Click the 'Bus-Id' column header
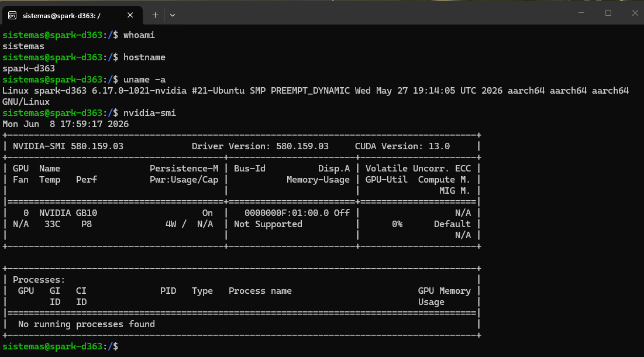This screenshot has height=357, width=644. point(250,169)
